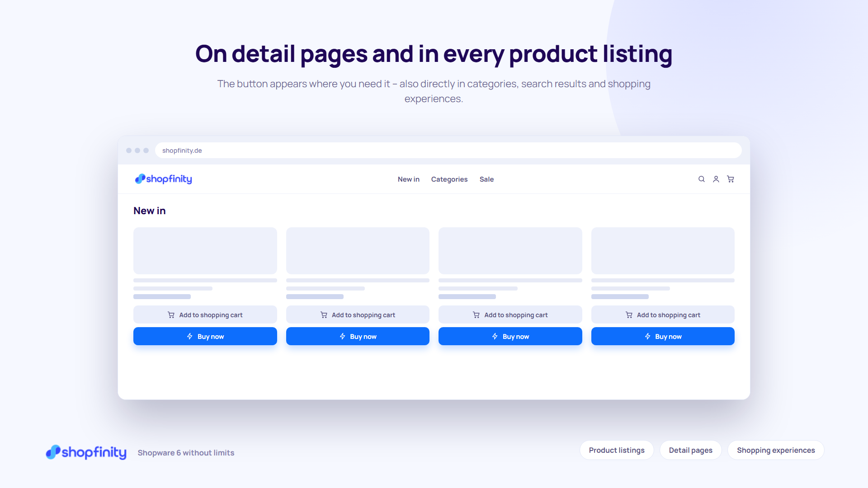Viewport: 868px width, 488px height.
Task: Click Buy now on the fourth product
Action: pos(663,336)
